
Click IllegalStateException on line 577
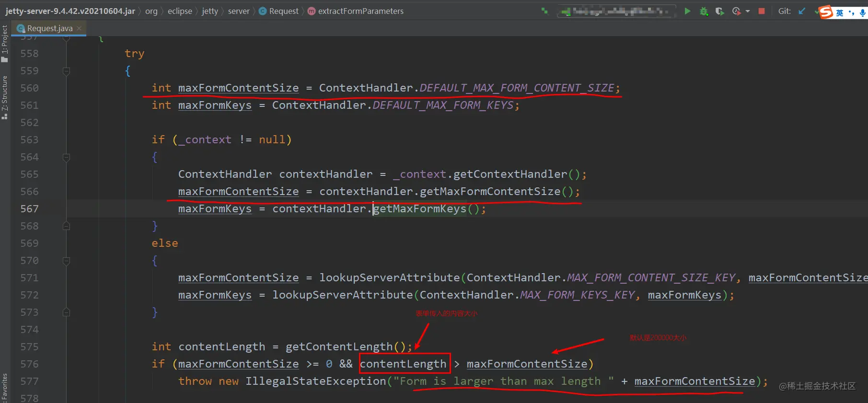(x=315, y=381)
